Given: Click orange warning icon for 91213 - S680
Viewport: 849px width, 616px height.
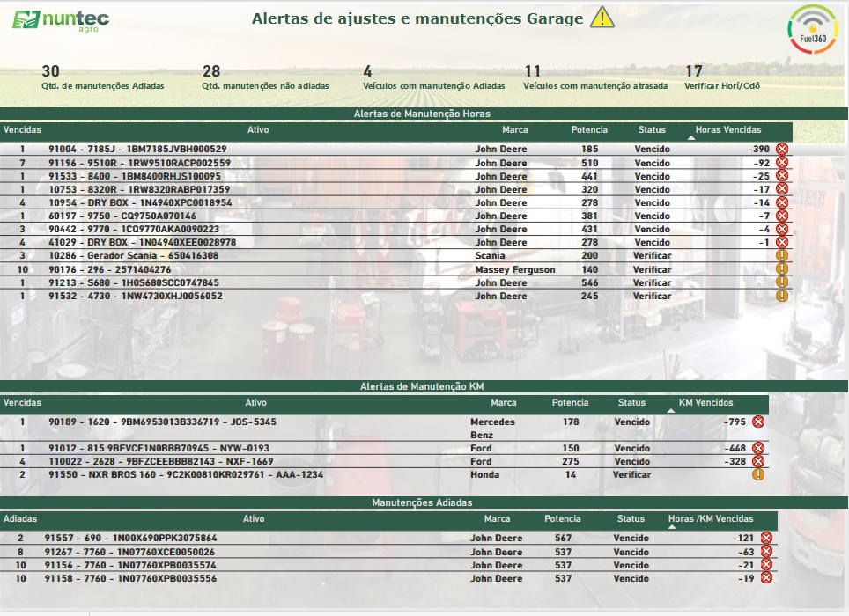Looking at the screenshot, I should 782,282.
